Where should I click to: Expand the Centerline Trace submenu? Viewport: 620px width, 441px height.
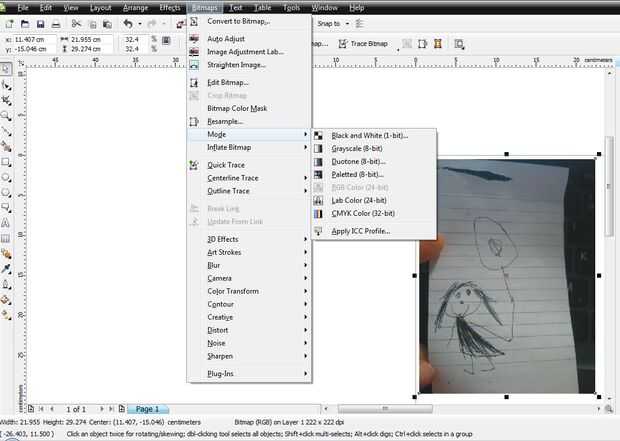tap(249, 178)
